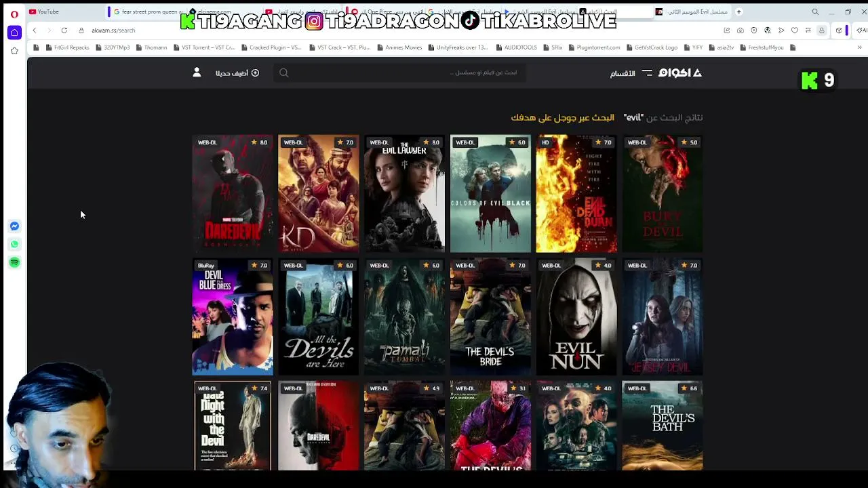Image resolution: width=868 pixels, height=488 pixels.
Task: Click the BluRay badge on Devil in a Blue Dress
Action: 205,266
